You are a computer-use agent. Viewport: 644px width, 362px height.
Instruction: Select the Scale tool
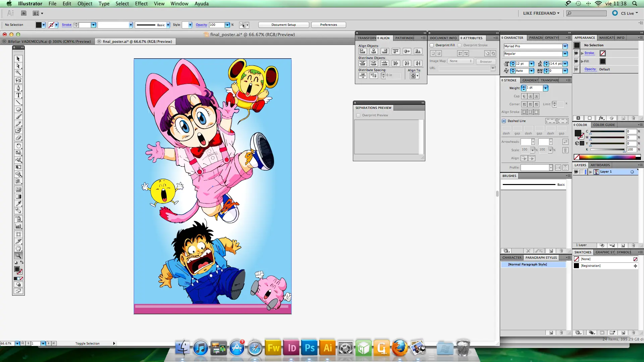pyautogui.click(x=18, y=153)
